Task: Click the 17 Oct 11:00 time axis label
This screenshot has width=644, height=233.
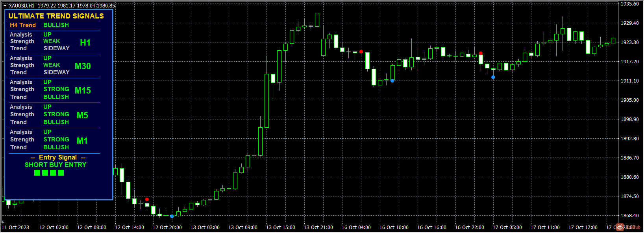Action: [x=545, y=227]
